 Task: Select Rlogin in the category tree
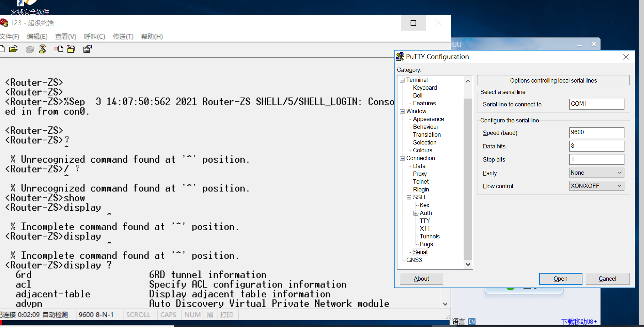(421, 190)
